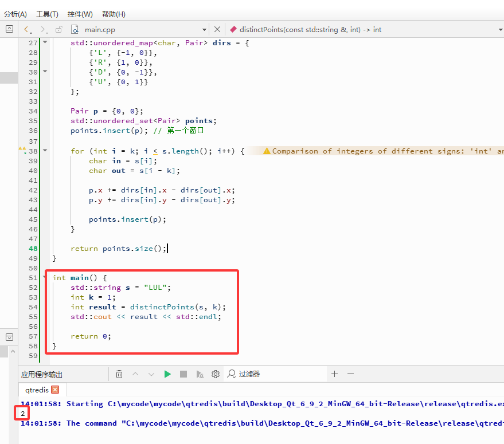The height and width of the screenshot is (444, 504).
Task: Click the 第一个窗口 comment text
Action: pos(185,131)
